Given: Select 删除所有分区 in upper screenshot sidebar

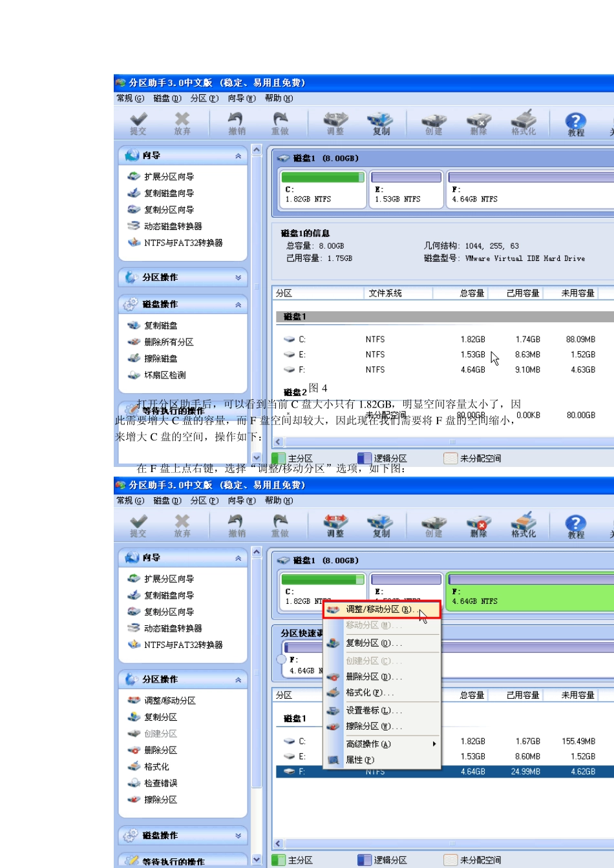Looking at the screenshot, I should tap(161, 342).
